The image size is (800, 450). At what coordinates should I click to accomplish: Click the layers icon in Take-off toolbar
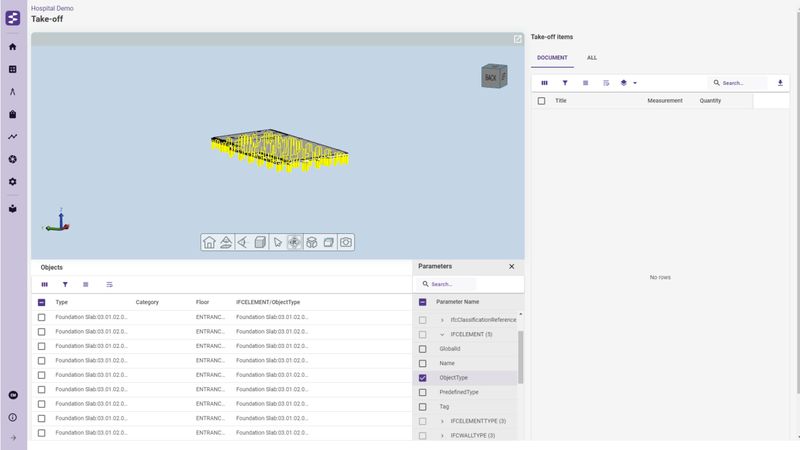click(623, 83)
